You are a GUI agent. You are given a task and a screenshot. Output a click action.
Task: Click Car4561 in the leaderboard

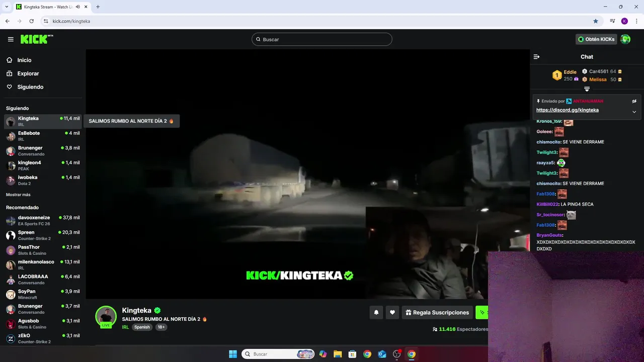click(599, 71)
